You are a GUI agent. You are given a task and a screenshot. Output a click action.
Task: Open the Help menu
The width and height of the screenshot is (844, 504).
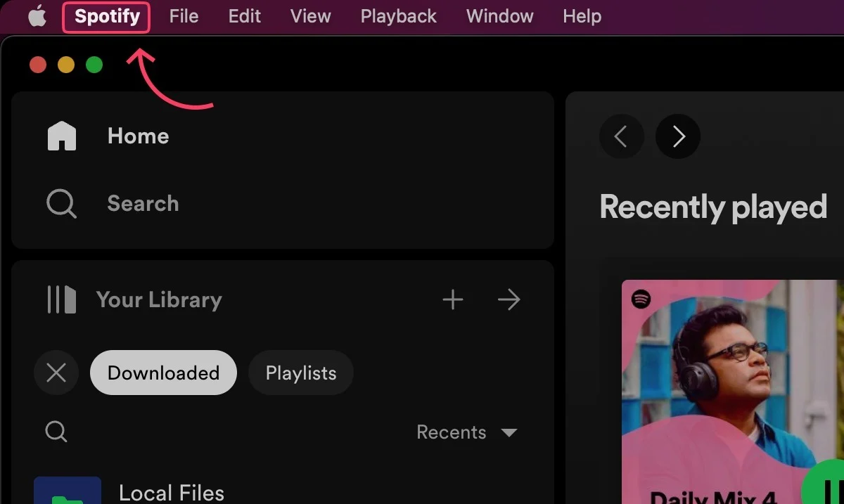pyautogui.click(x=582, y=16)
